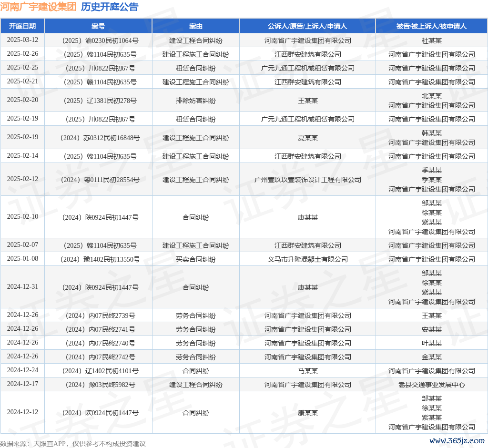Click the data source note mentioning 天眼查APP
488x448 pixels.
73,444
